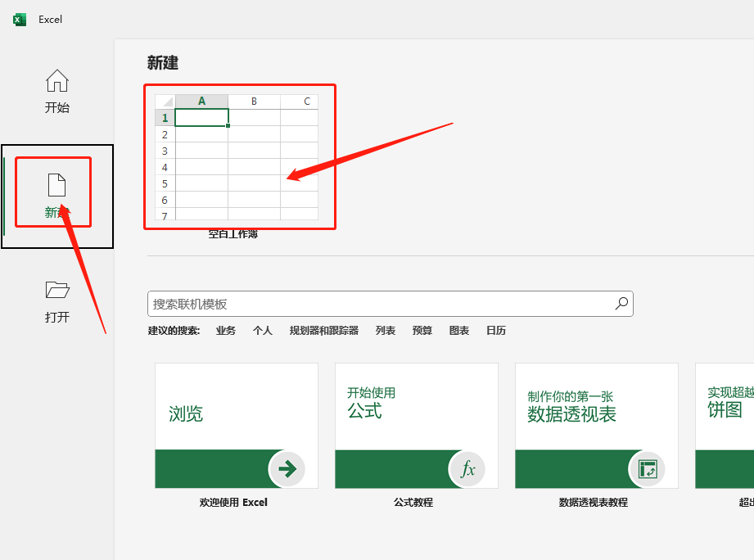This screenshot has height=560, width=754.
Task: Create a blank workbook from thumbnail
Action: [237, 157]
